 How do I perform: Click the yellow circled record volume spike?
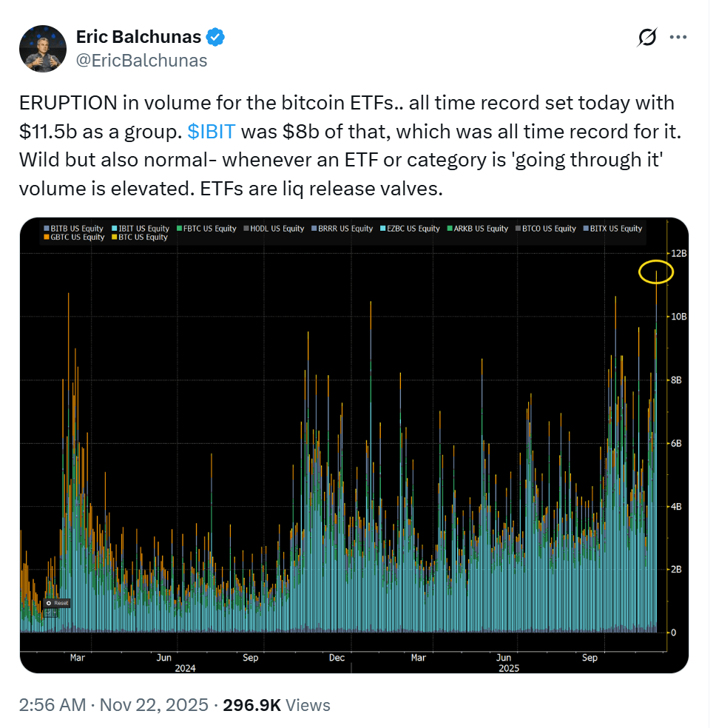click(655, 272)
